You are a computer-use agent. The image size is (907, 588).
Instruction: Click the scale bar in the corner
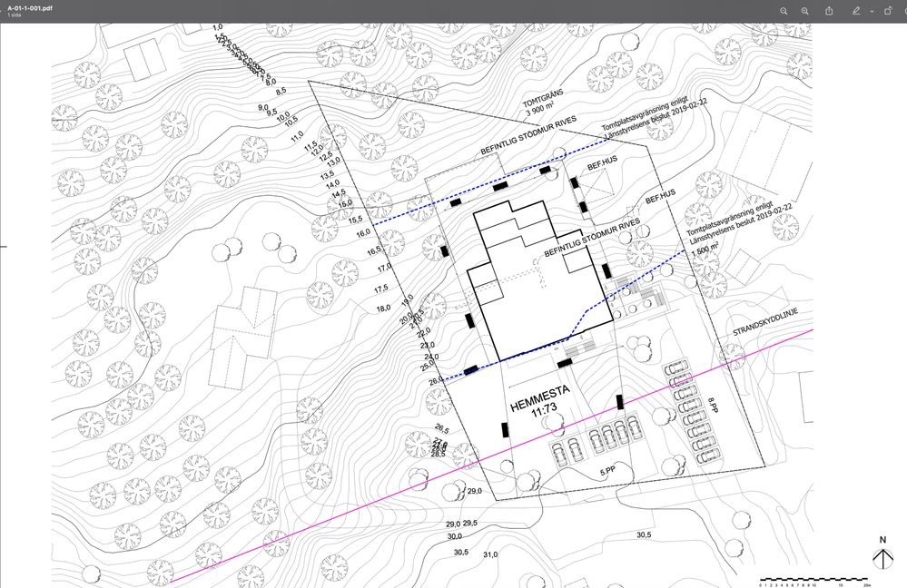(x=814, y=581)
